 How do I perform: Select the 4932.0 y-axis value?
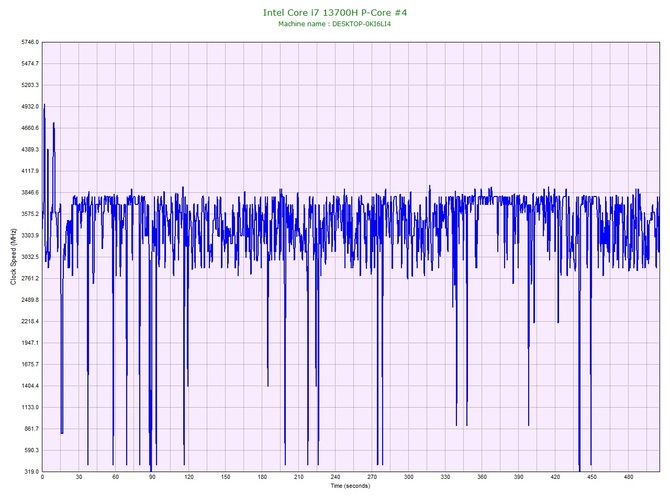pyautogui.click(x=30, y=106)
